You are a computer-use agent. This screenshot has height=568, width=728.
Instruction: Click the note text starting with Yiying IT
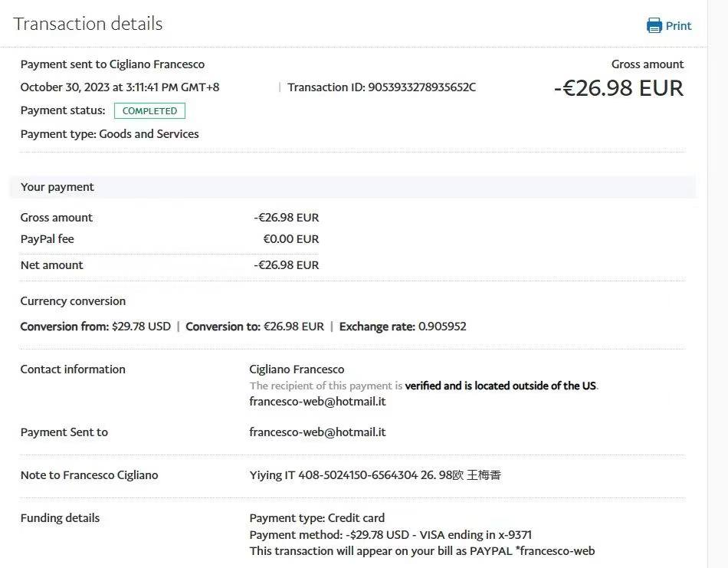(375, 475)
